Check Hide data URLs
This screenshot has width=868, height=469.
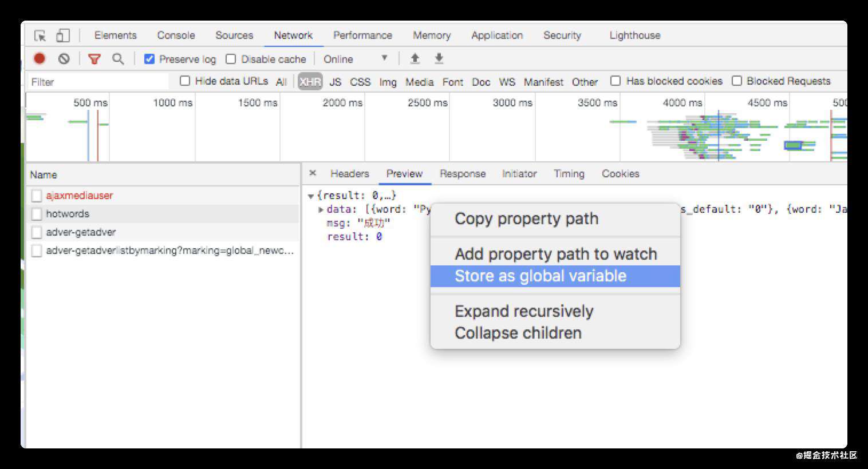pyautogui.click(x=185, y=81)
